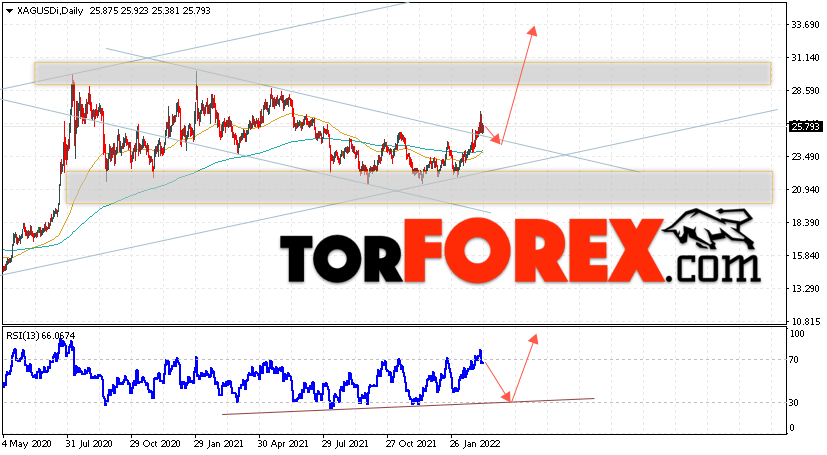Select the 10.815 price axis label

click(805, 322)
